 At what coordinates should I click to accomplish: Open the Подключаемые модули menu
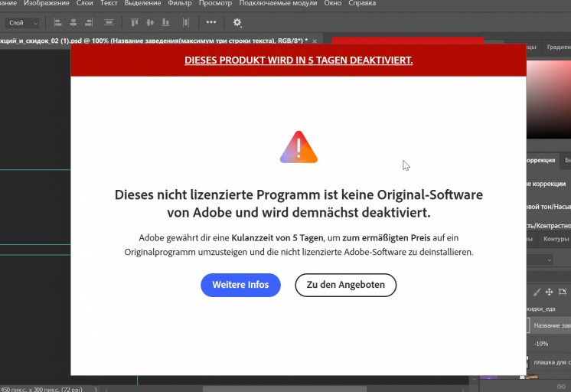(x=278, y=3)
